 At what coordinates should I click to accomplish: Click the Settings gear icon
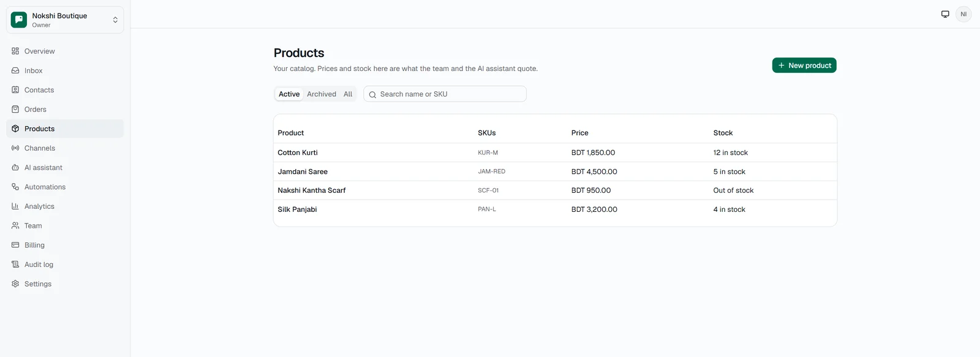15,284
